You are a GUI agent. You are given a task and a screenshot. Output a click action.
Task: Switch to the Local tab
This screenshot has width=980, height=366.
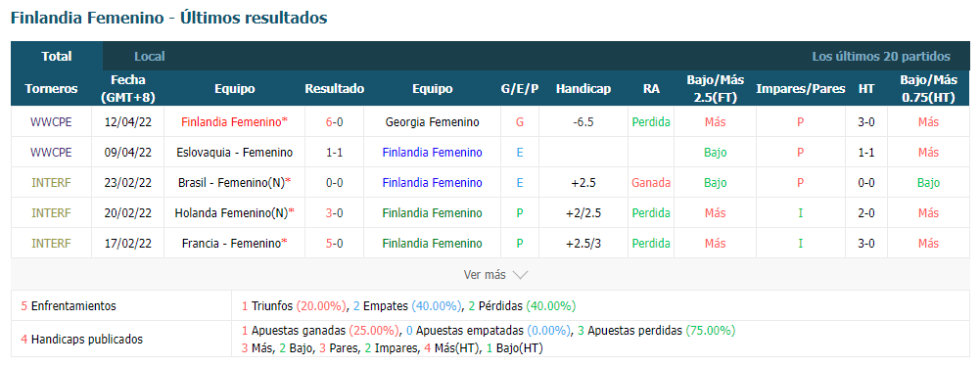150,56
